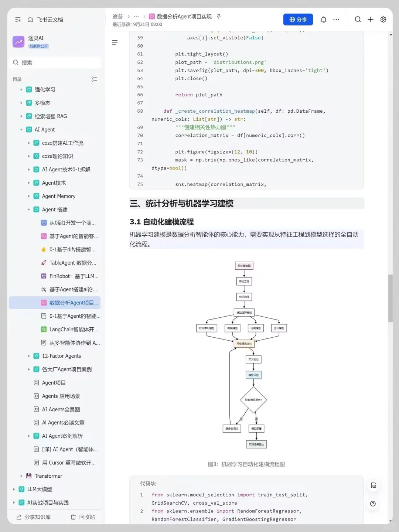This screenshot has height=532, width=399.
Task: Toggle the document outline icon
Action: tap(115, 42)
